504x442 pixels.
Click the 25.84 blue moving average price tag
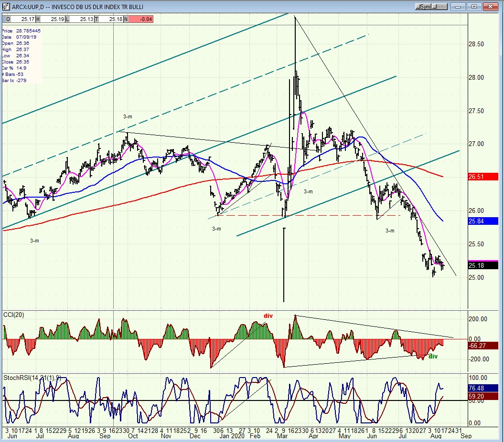point(483,221)
